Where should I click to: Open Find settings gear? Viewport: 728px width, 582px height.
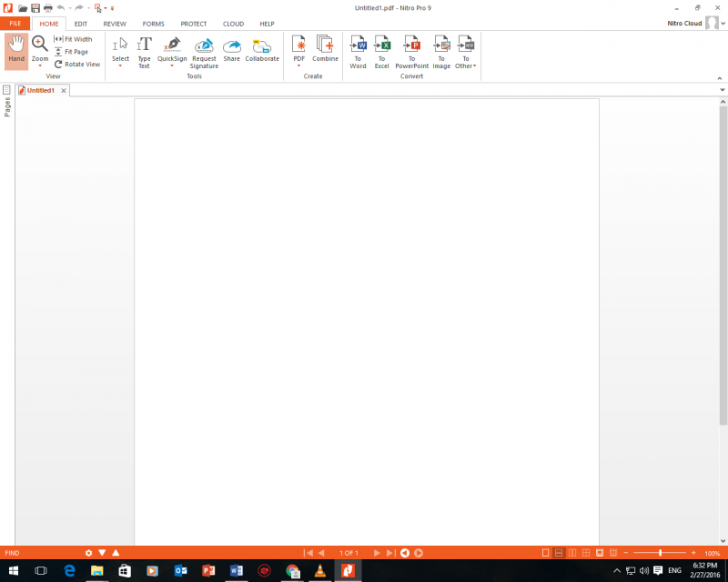tap(88, 553)
